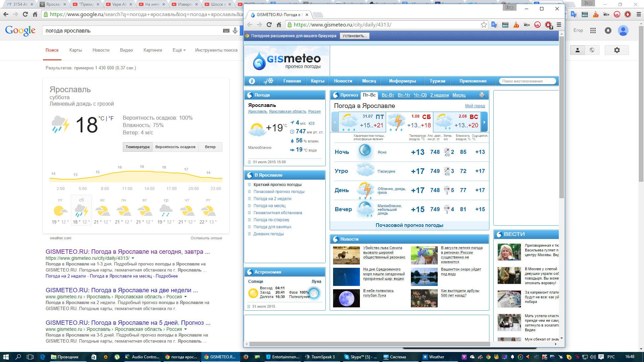This screenshot has height=362, width=644.
Task: Switch to the Вс–Вт forecast tab
Action: 388,95
